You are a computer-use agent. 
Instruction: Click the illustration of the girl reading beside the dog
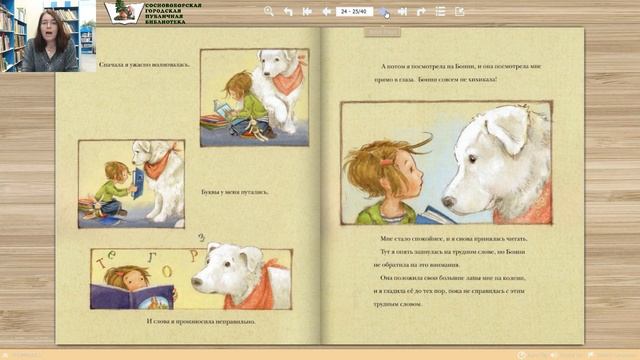(254, 98)
